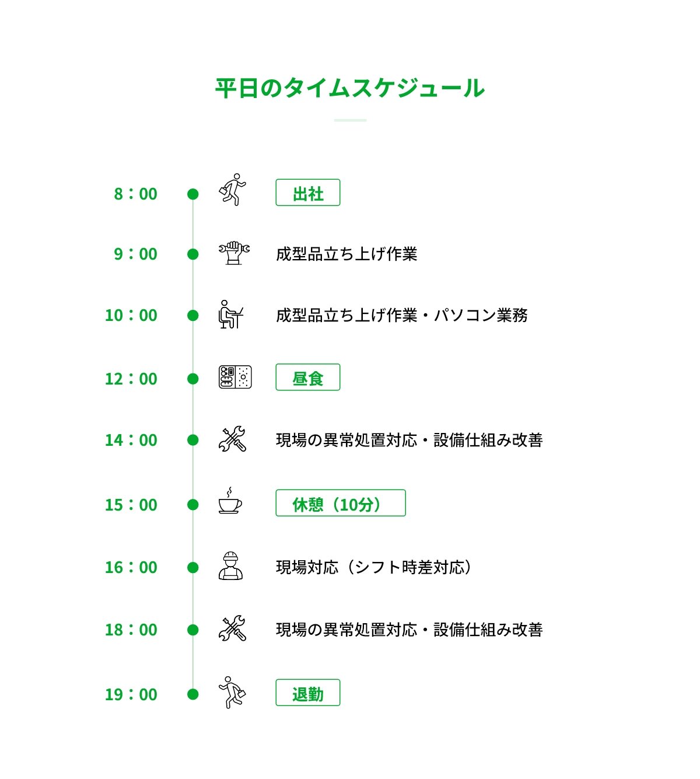Click the helmeted worker icon at 16:00
Image resolution: width=700 pixels, height=779 pixels.
point(230,565)
